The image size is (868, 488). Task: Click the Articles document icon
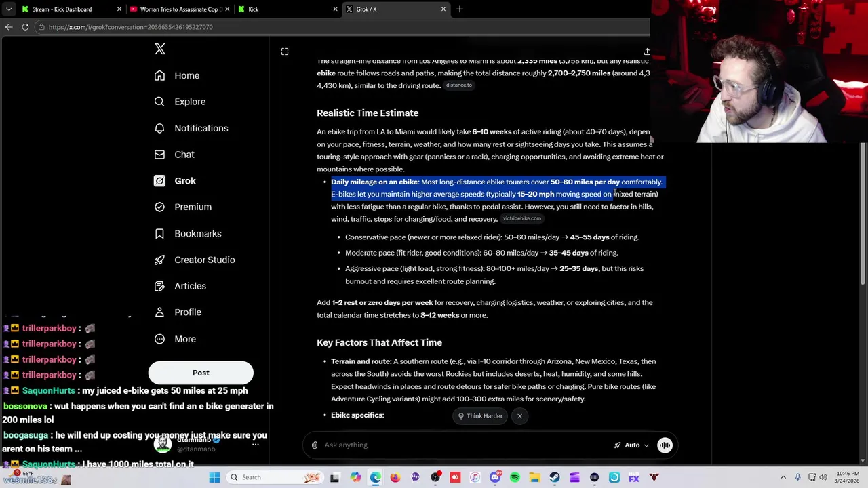(159, 286)
